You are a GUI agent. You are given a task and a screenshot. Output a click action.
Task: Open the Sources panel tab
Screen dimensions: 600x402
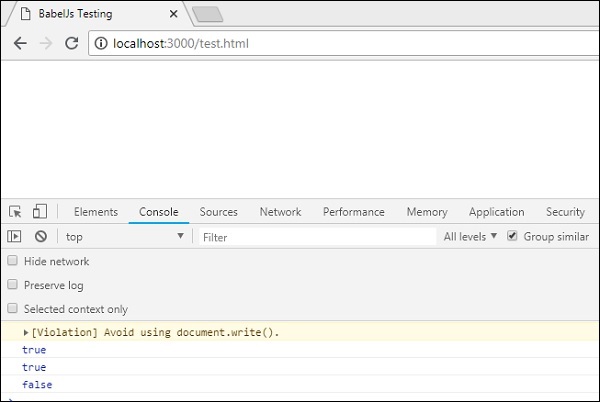218,212
